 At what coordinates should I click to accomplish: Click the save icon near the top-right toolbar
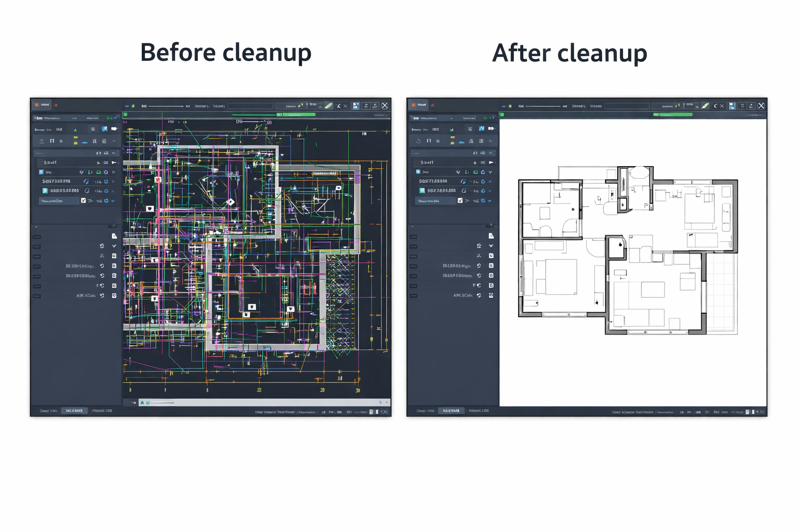(355, 106)
